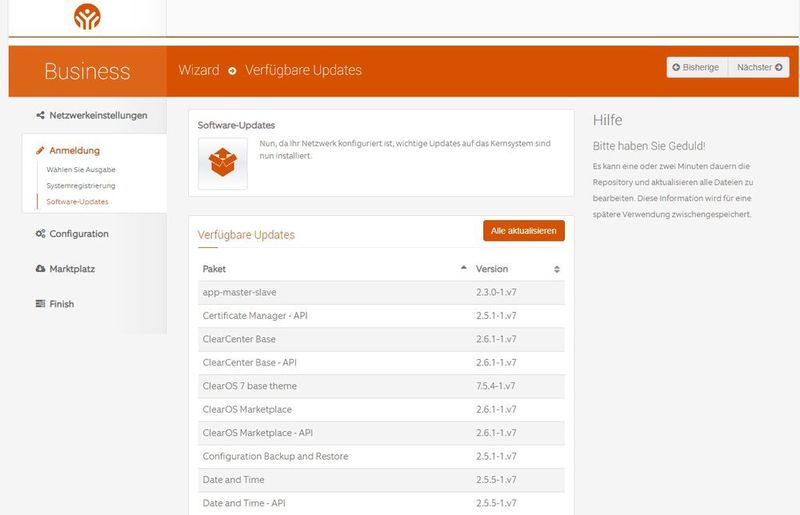Screen dimensions: 800x515
Task: Select Anmeldung sidebar section
Action: click(x=74, y=151)
